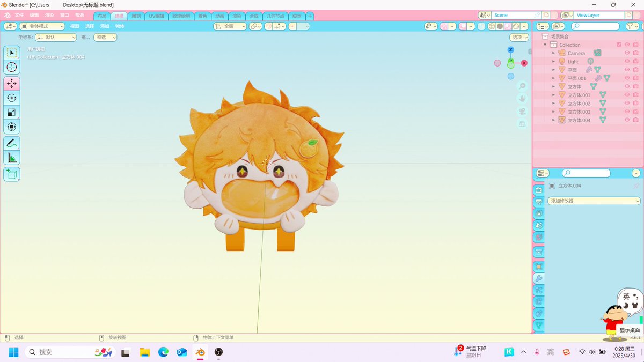Switch to the 雕刻 workspace tab

(x=137, y=16)
